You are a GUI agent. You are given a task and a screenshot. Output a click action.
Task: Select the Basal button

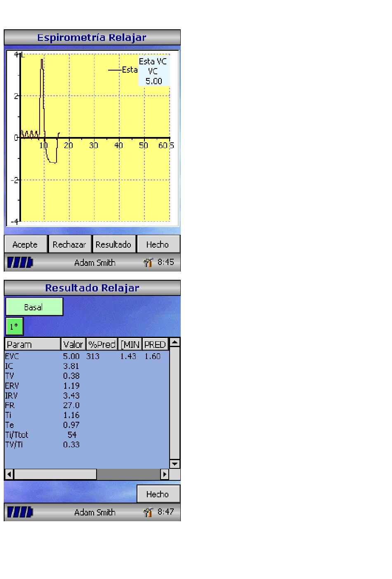click(34, 307)
